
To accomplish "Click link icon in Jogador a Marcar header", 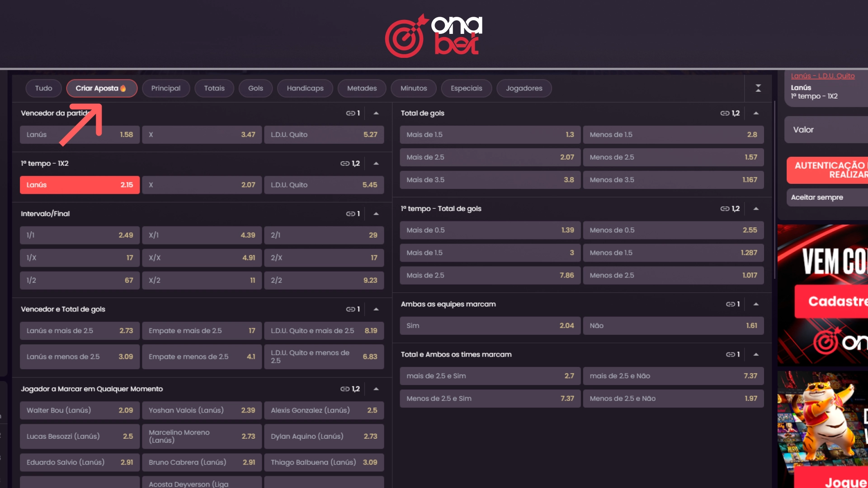I will [345, 389].
